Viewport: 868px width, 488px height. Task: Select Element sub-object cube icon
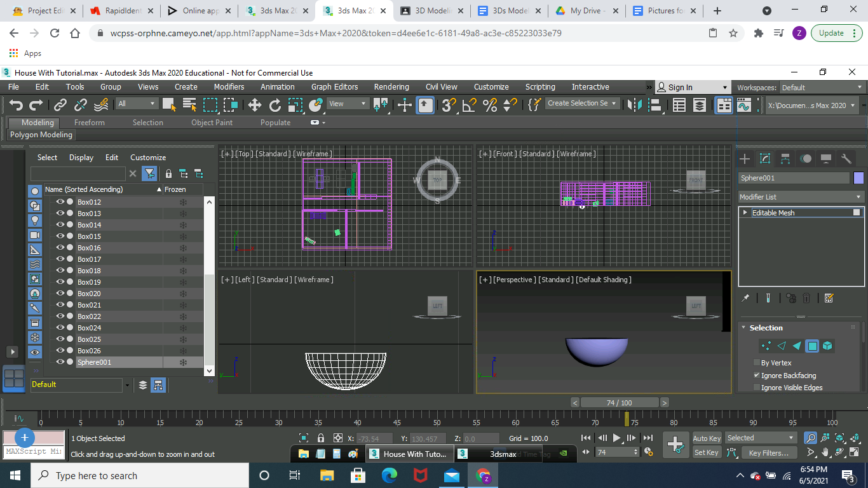coord(827,346)
